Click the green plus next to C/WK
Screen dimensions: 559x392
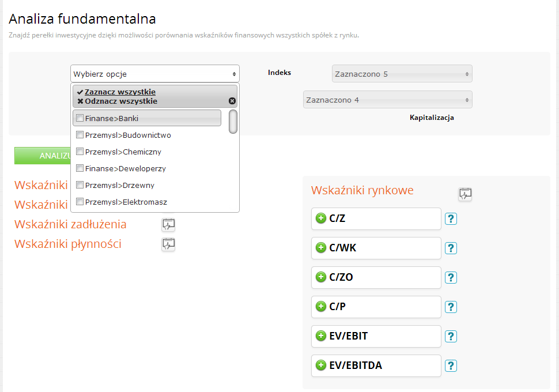321,247
